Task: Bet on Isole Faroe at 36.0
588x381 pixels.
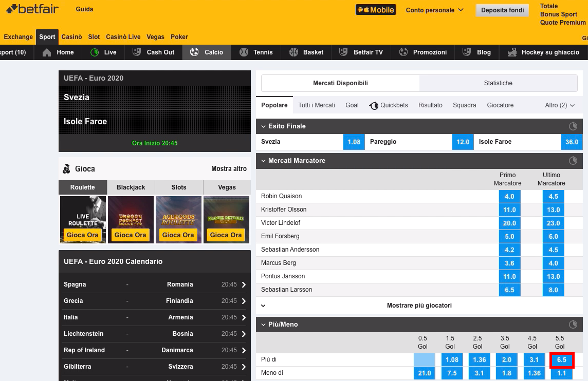Action: point(572,142)
